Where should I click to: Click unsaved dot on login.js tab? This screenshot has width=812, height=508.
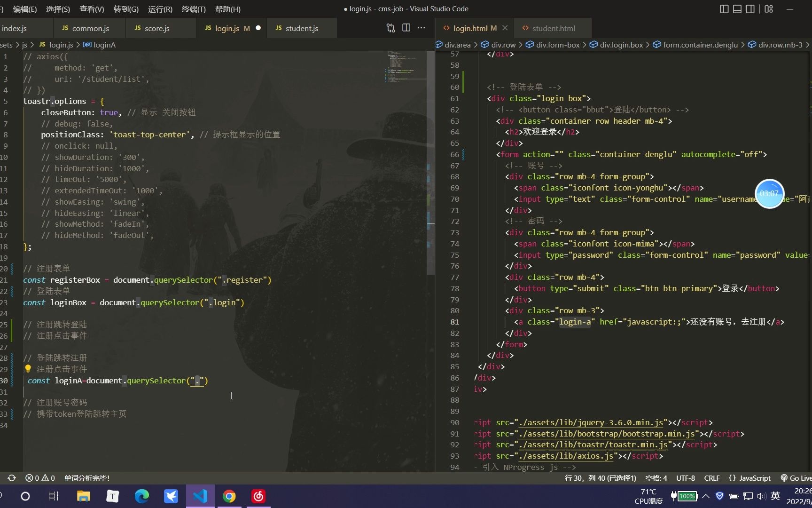[258, 28]
